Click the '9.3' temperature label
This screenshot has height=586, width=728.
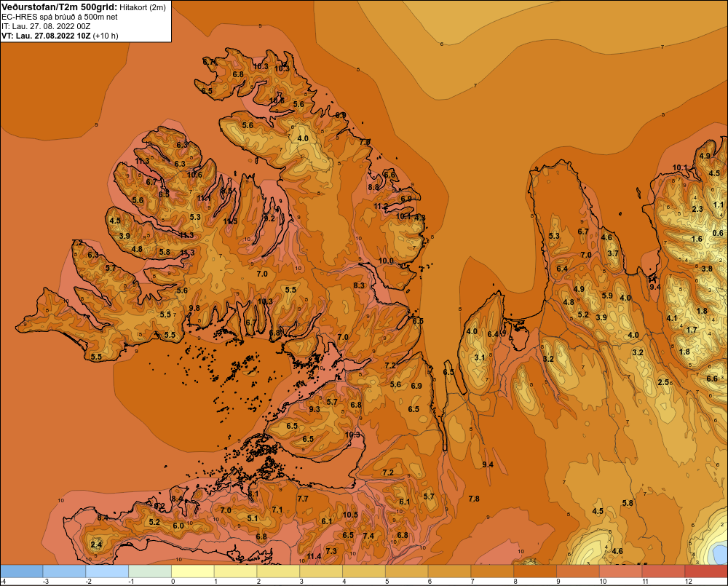(314, 408)
